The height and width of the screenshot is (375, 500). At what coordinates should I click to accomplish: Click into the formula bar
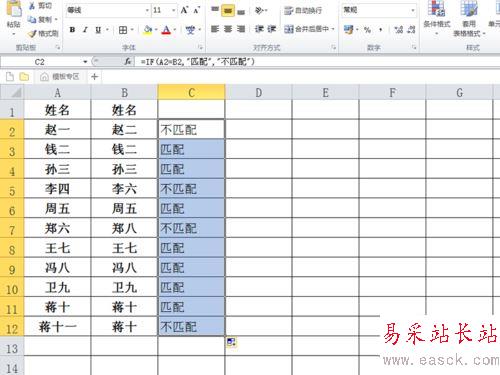(x=317, y=62)
